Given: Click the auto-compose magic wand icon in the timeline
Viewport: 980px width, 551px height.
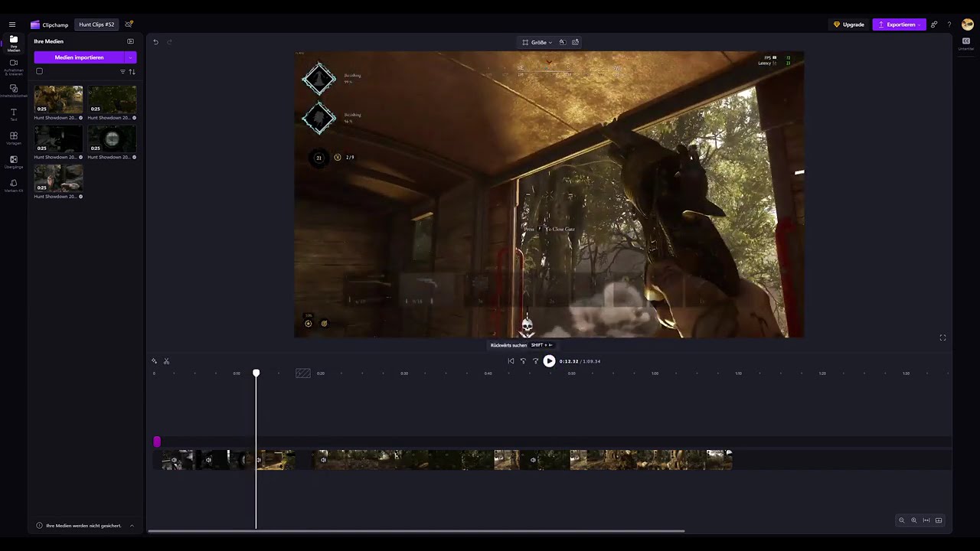Looking at the screenshot, I should point(154,361).
